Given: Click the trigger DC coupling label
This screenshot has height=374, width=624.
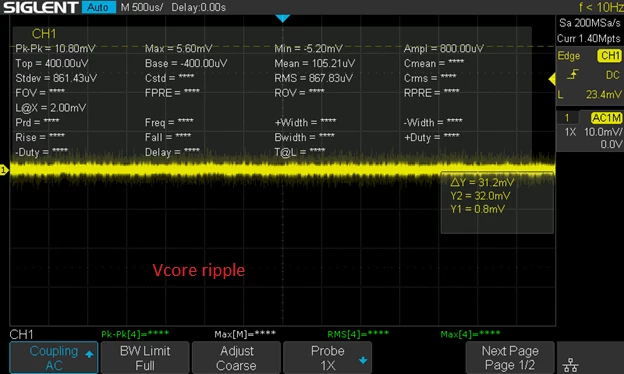Looking at the screenshot, I should (612, 75).
